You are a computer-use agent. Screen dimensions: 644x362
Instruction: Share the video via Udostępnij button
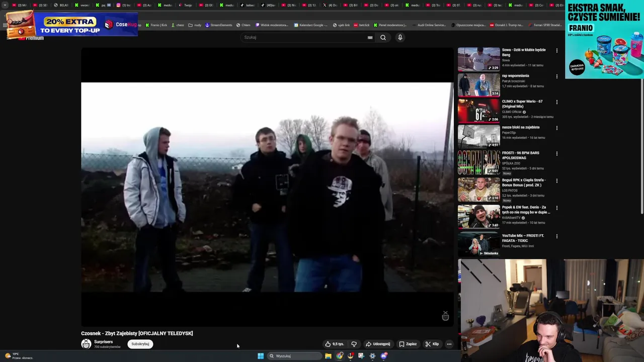(378, 344)
